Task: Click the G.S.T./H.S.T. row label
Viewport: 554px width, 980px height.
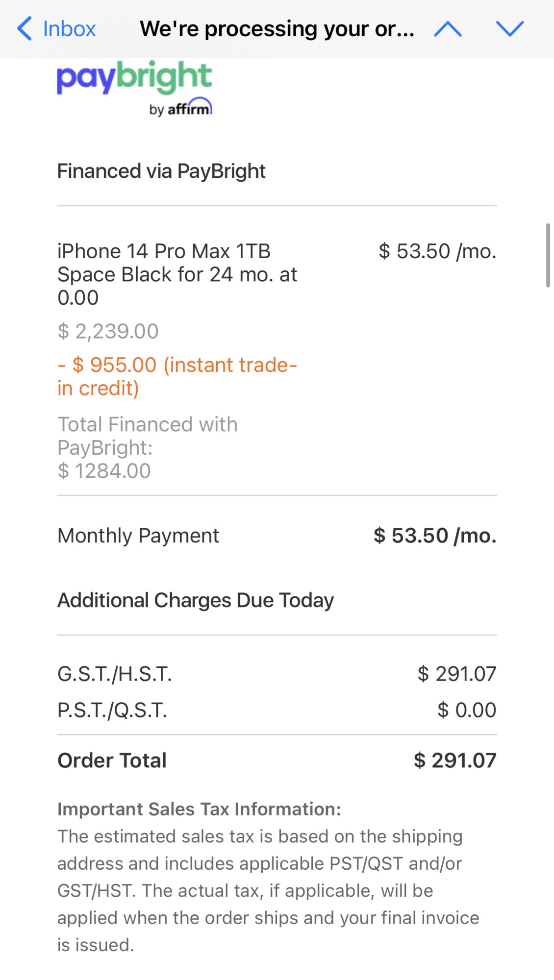Action: click(115, 674)
